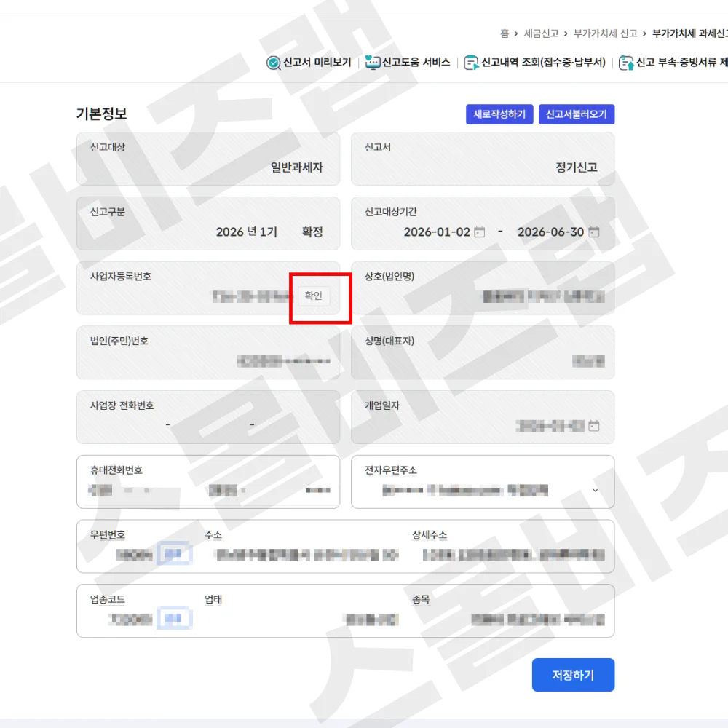
Task: Open 신고내역 조회(접수증·납부서) menu link
Action: (x=543, y=62)
